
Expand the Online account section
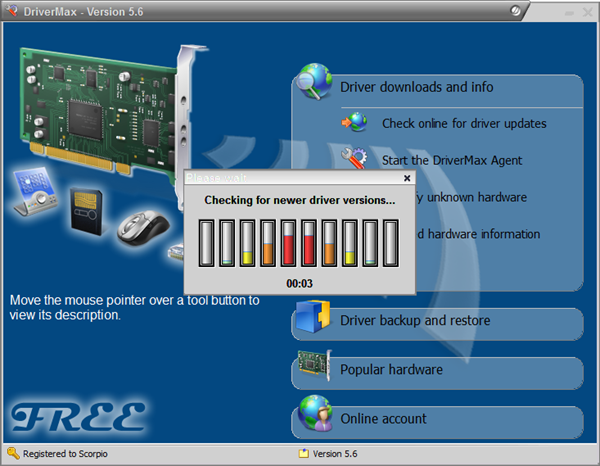tap(383, 419)
